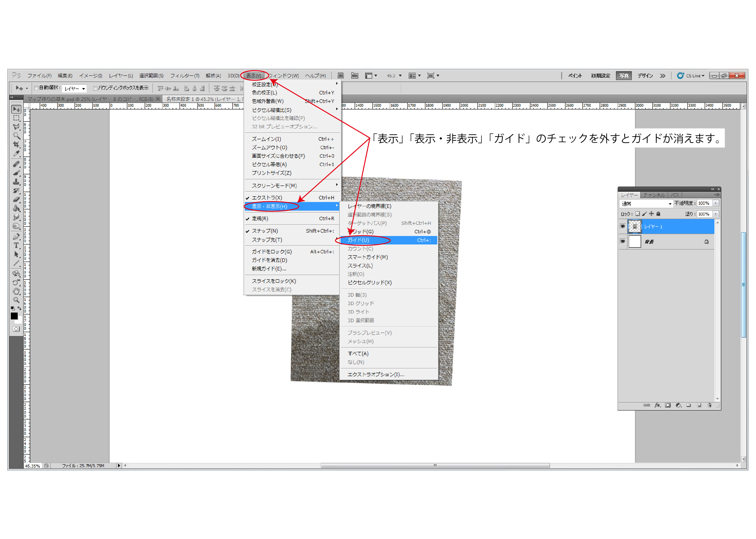Select the Zoom magnifier tool

16,300
